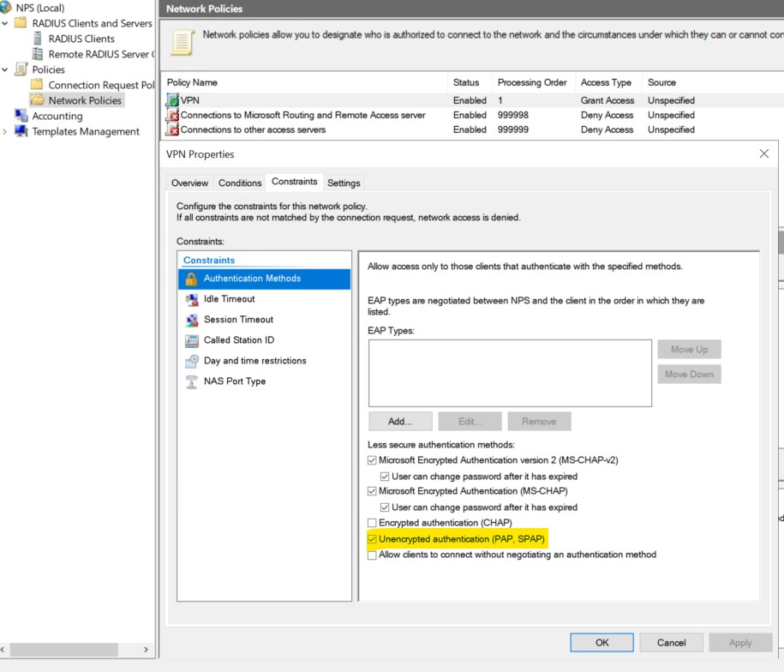784x672 pixels.
Task: Click the Move Down button
Action: (690, 374)
